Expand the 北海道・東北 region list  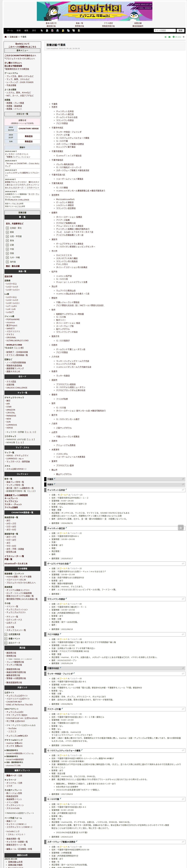tap(7, 228)
